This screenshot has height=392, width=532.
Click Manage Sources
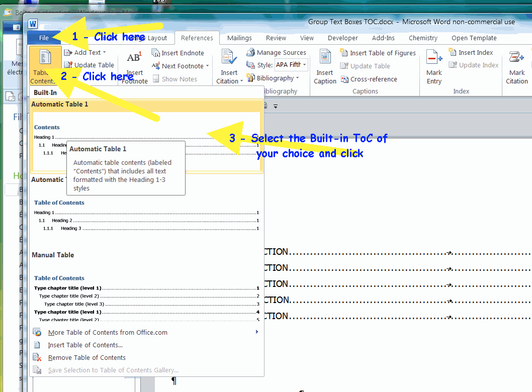pyautogui.click(x=277, y=53)
